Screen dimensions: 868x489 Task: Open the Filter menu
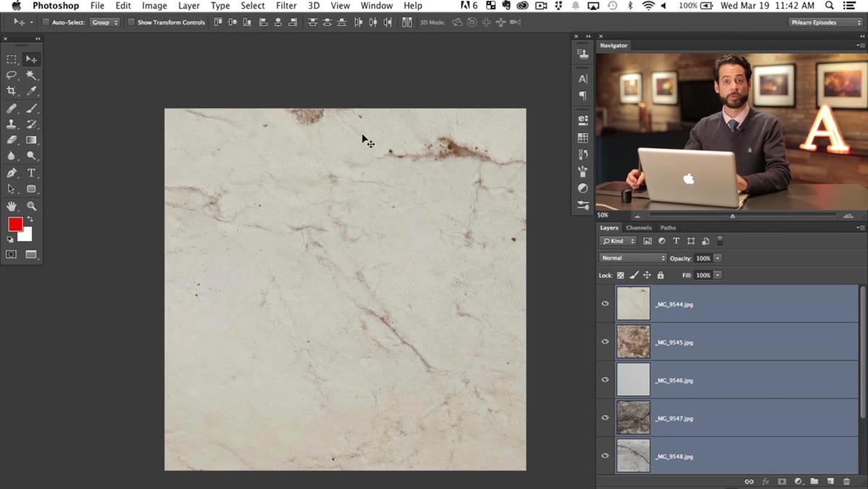pos(286,6)
